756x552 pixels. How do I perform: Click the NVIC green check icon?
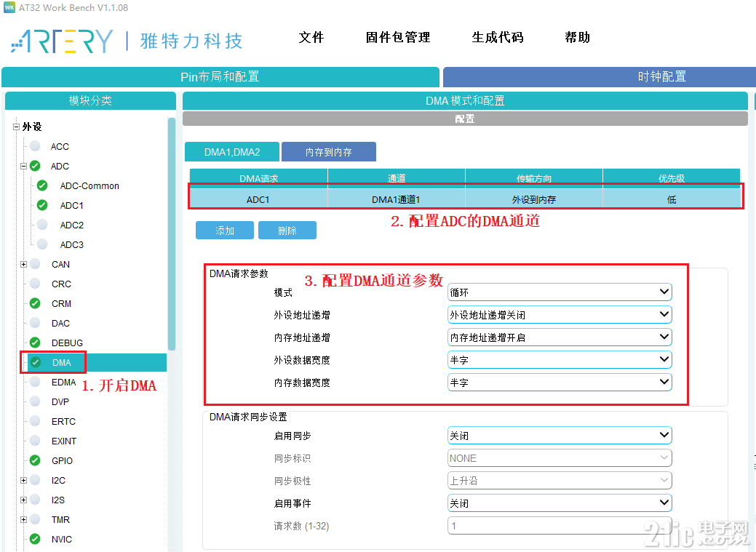point(35,539)
